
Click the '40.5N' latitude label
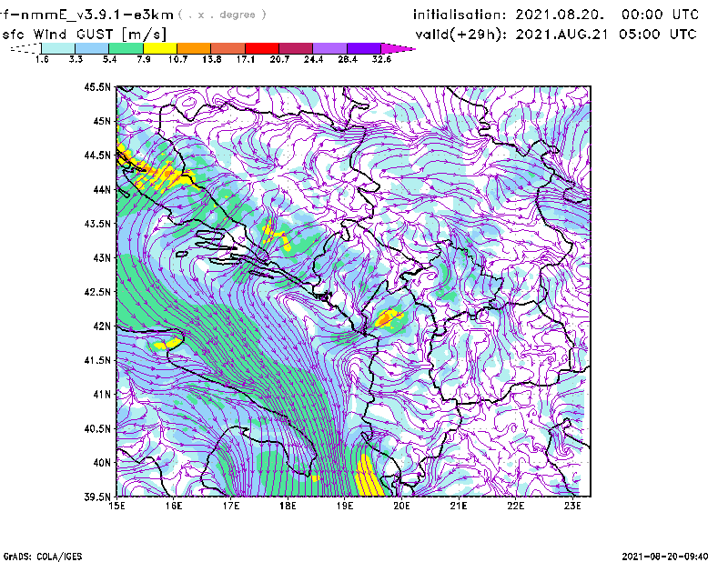[x=97, y=428]
